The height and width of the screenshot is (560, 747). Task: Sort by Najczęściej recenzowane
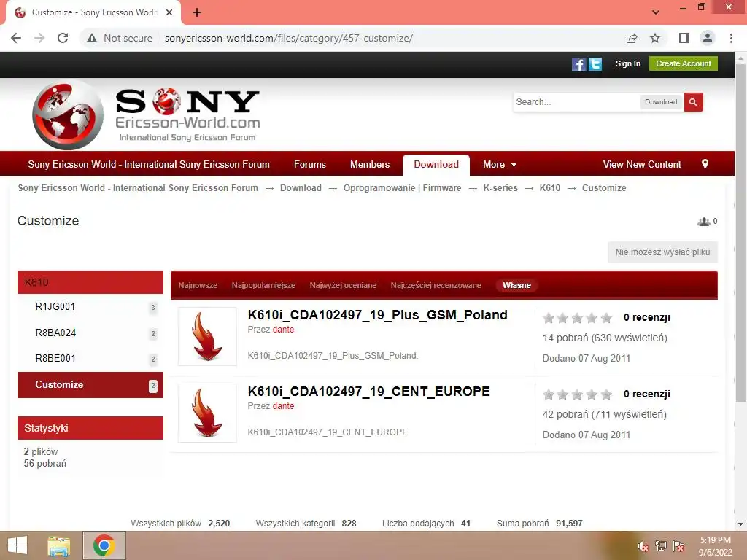click(436, 285)
